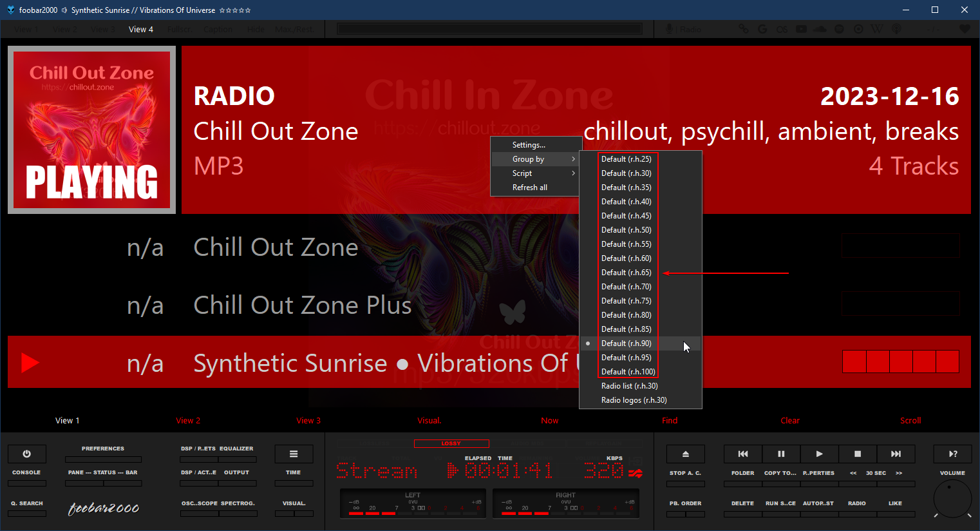This screenshot has height=531, width=980.
Task: Click the Chill Out Zone album art
Action: click(91, 130)
